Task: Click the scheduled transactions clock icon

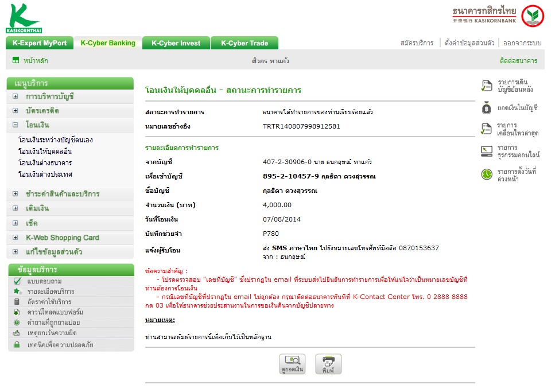Action: tap(487, 174)
